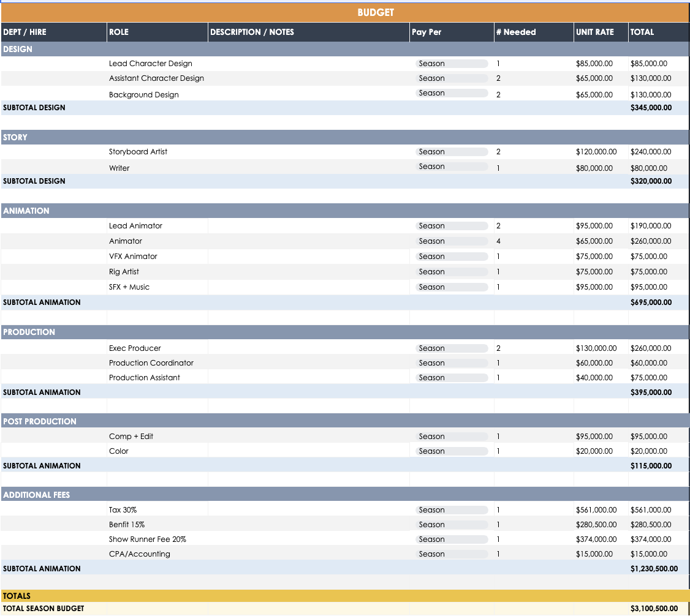Click the Production Coordinator role cell

(157, 362)
